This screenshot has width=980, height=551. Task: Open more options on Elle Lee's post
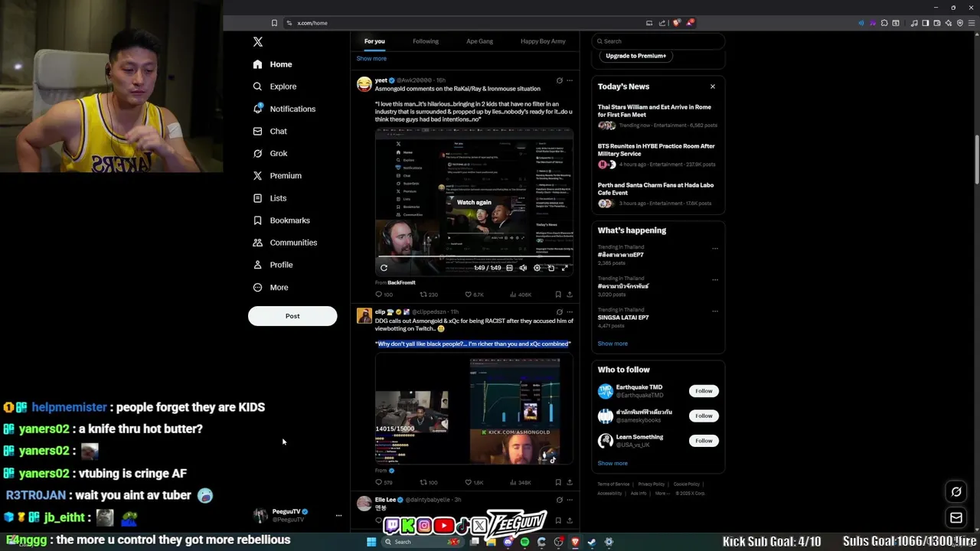(x=570, y=500)
